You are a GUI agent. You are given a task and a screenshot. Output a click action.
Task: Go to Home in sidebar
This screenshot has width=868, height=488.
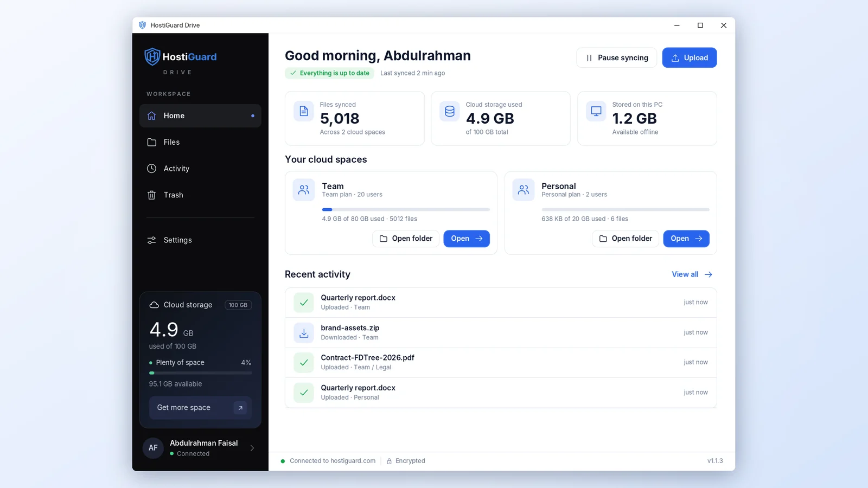coord(200,115)
